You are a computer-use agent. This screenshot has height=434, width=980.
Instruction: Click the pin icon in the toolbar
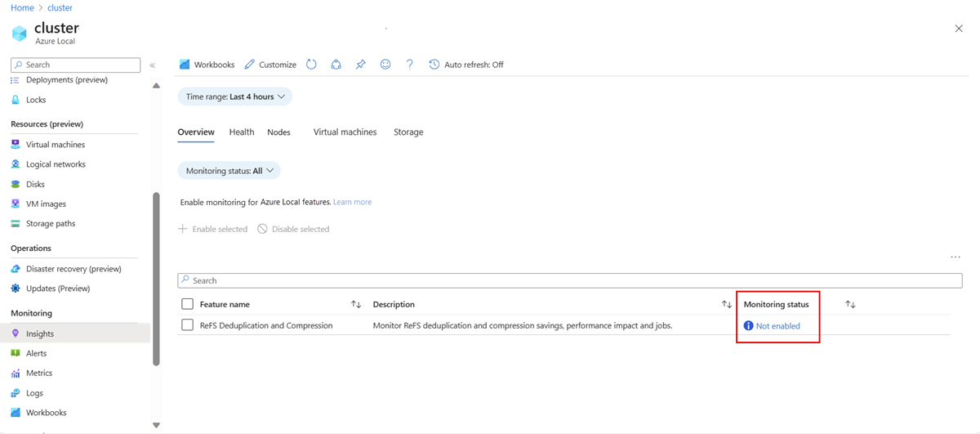(360, 65)
